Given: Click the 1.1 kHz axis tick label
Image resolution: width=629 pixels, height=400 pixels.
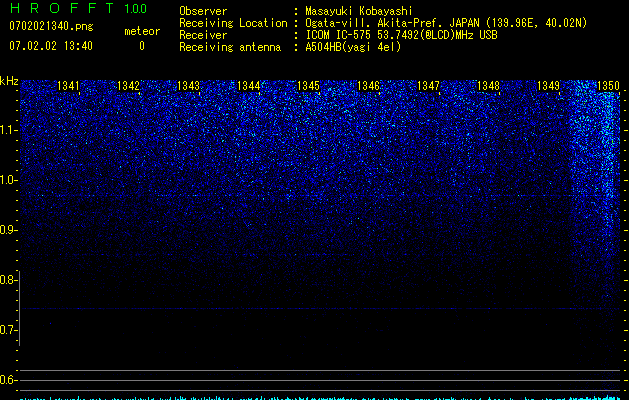Looking at the screenshot, I should click(x=8, y=130).
